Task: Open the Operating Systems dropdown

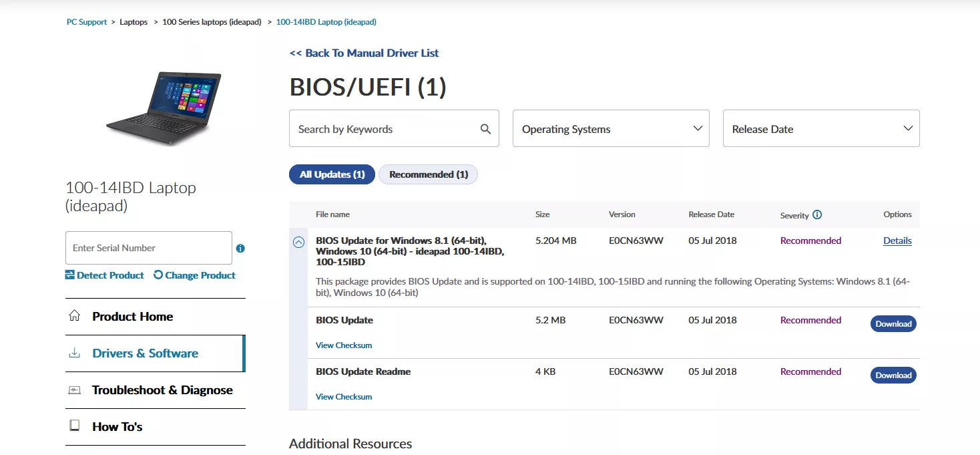Action: tap(611, 128)
